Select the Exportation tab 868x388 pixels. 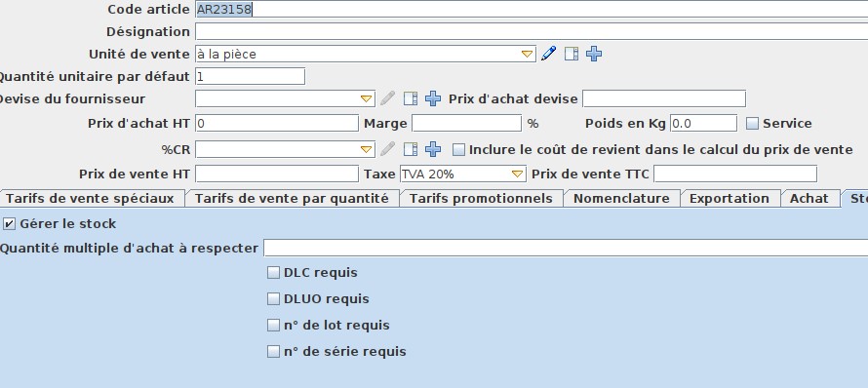pyautogui.click(x=730, y=198)
